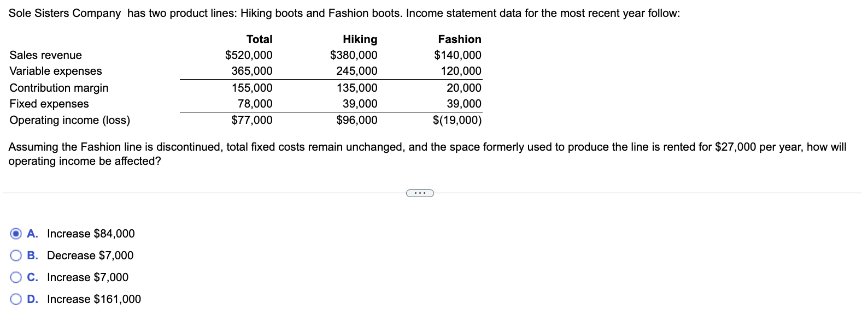Image resolution: width=868 pixels, height=333 pixels.
Task: Click total operating income $77,000
Action: (252, 120)
